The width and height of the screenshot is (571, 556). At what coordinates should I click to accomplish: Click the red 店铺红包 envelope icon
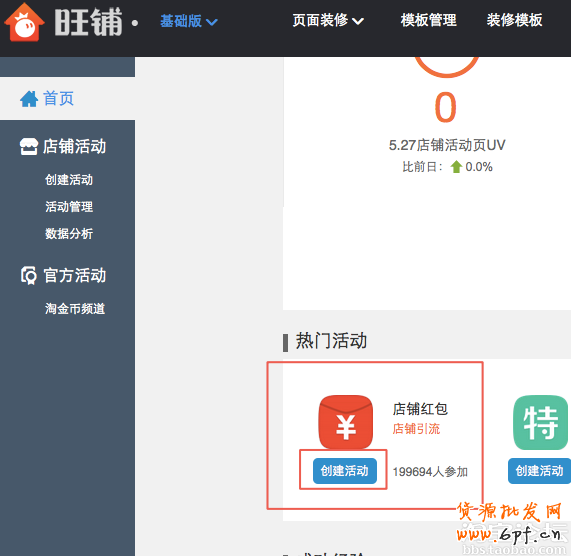(346, 422)
